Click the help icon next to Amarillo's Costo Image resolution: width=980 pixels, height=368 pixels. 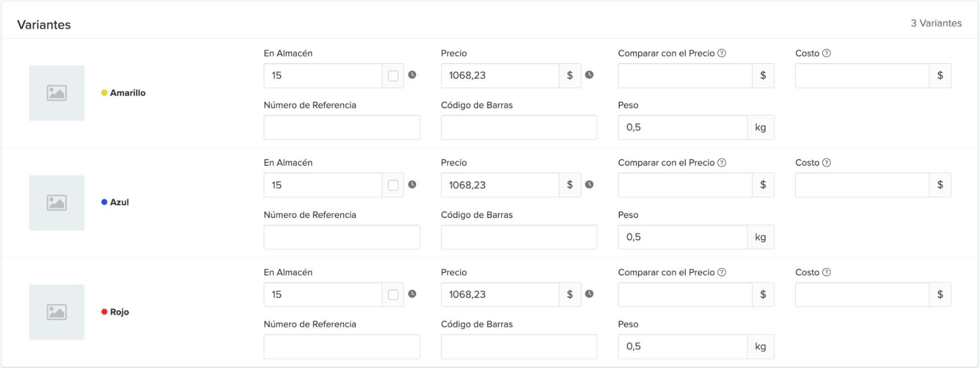tap(827, 53)
